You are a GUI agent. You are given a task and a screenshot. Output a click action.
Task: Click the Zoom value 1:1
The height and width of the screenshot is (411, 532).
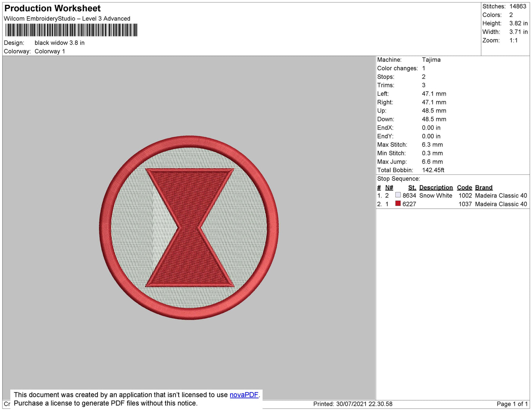514,40
